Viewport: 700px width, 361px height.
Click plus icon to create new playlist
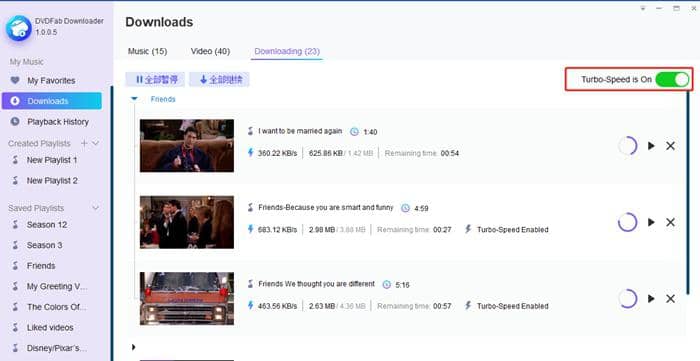[84, 143]
